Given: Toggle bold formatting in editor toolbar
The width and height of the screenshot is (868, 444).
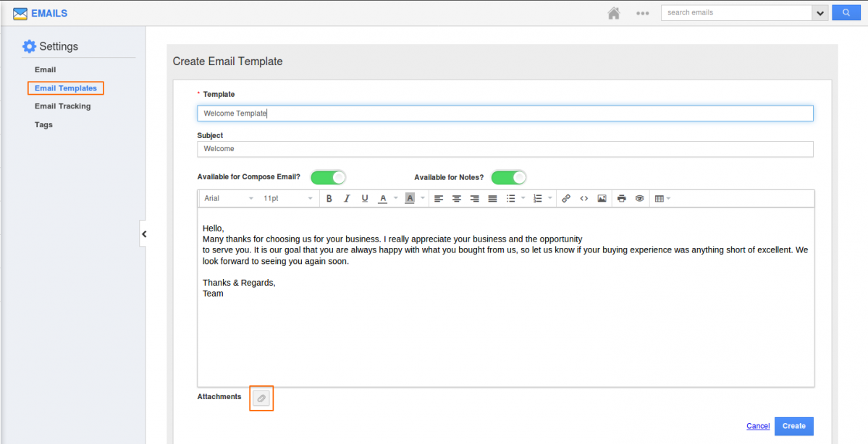Looking at the screenshot, I should tap(329, 198).
